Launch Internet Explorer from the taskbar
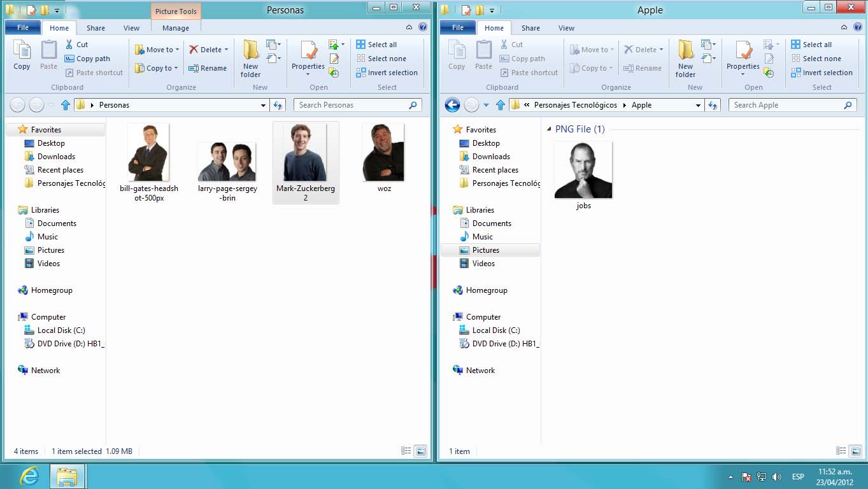 [x=29, y=476]
